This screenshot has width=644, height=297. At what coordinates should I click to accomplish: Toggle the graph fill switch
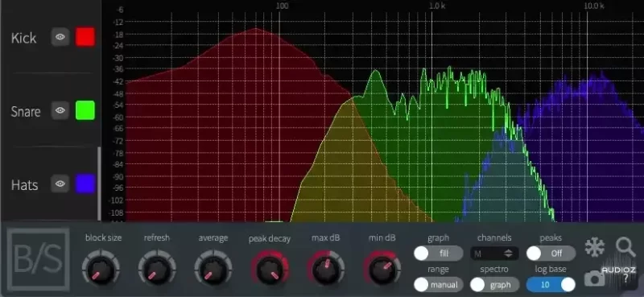438,254
